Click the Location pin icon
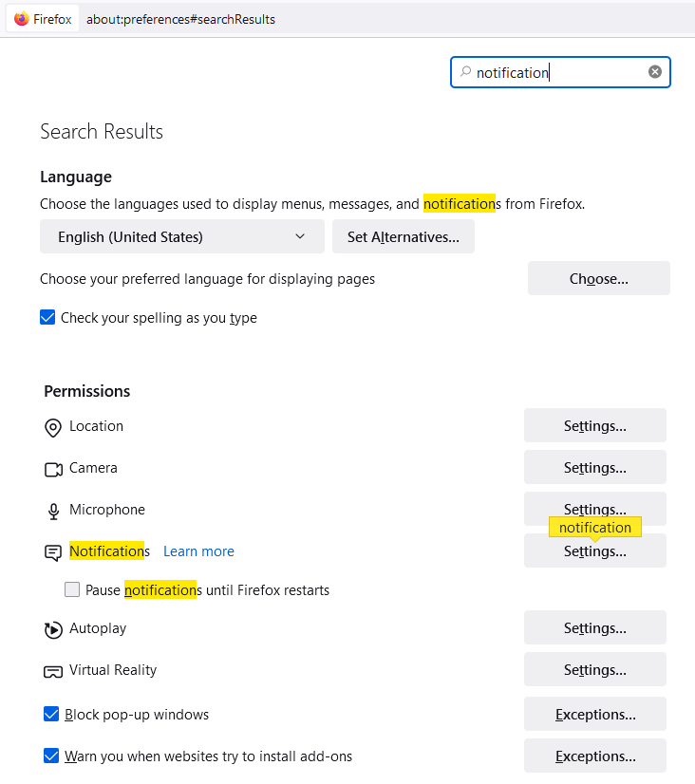 tap(52, 427)
